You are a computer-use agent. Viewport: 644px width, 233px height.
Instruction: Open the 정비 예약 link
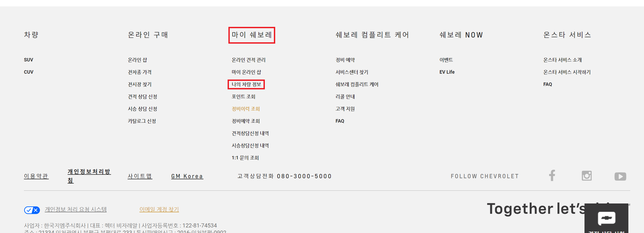point(345,60)
